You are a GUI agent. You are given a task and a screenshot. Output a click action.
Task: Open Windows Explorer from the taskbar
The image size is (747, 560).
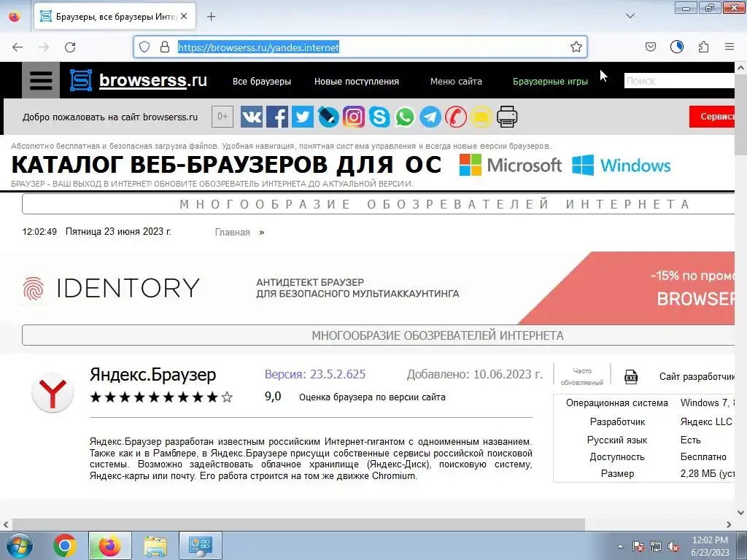(x=155, y=545)
